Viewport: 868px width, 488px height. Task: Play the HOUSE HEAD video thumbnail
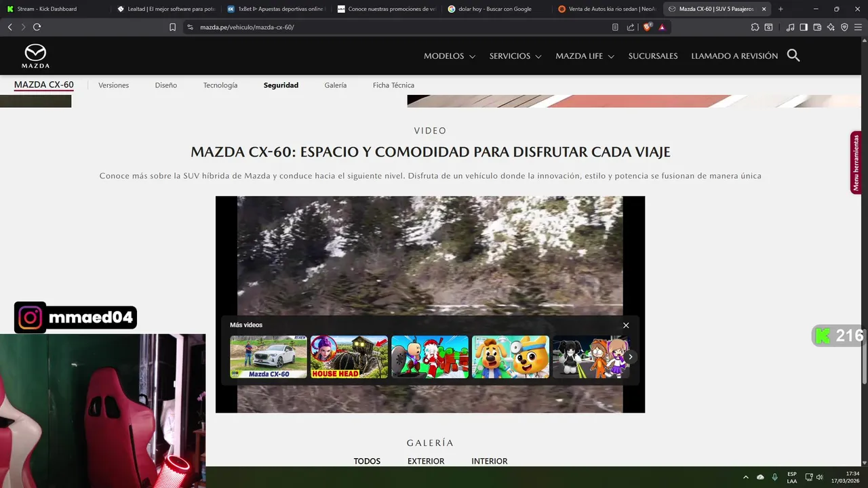click(349, 357)
